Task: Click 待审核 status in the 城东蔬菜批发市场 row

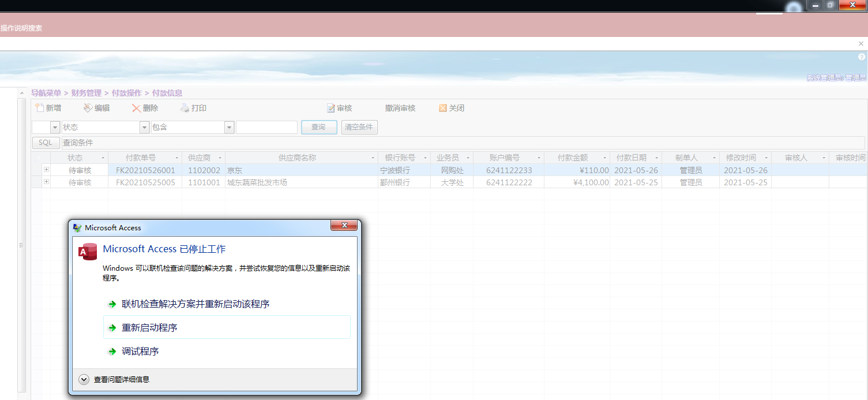Action: pyautogui.click(x=80, y=182)
